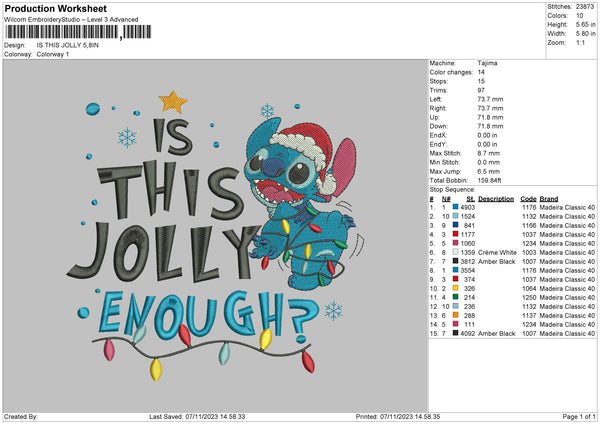Click the Amber Black description in row 7
Image resolution: width=600 pixels, height=424 pixels.
[497, 261]
